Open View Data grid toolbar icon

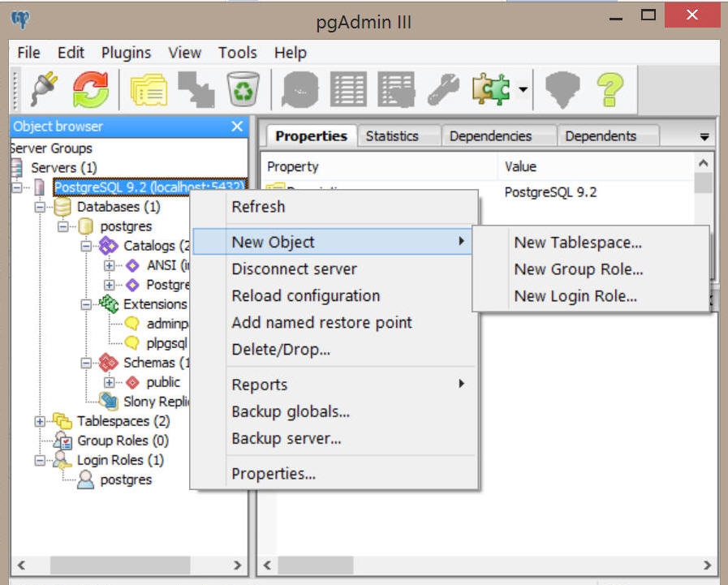348,89
